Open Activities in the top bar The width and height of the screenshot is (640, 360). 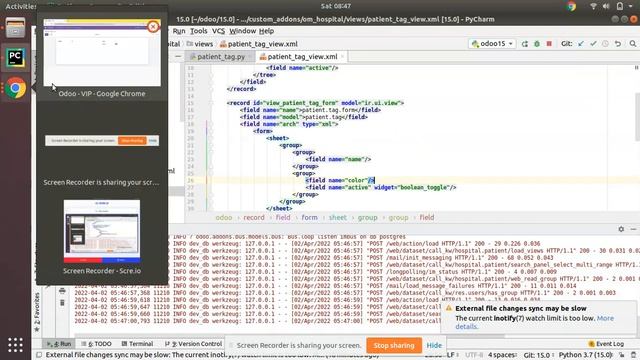(x=20, y=6)
